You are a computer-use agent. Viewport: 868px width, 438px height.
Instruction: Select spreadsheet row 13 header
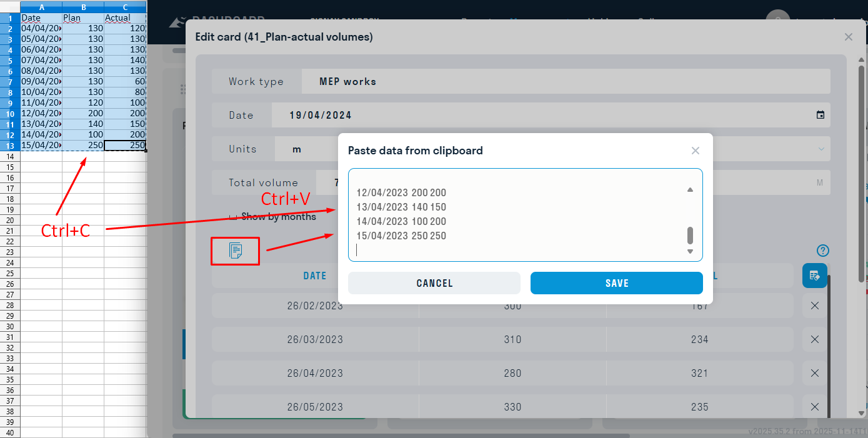(10, 146)
